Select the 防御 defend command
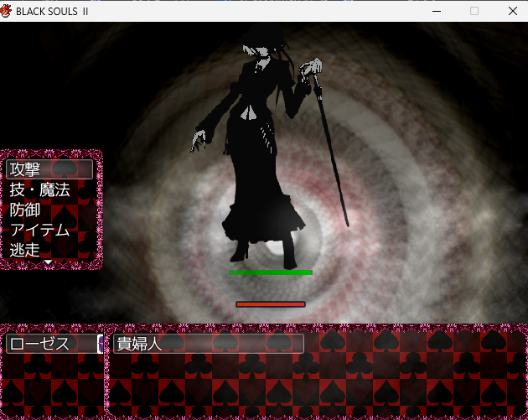 (25, 210)
